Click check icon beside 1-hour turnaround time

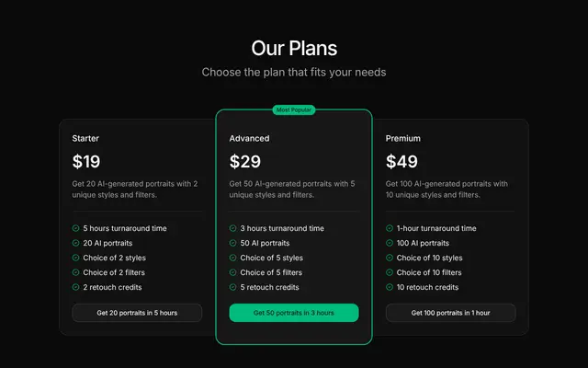(x=390, y=228)
